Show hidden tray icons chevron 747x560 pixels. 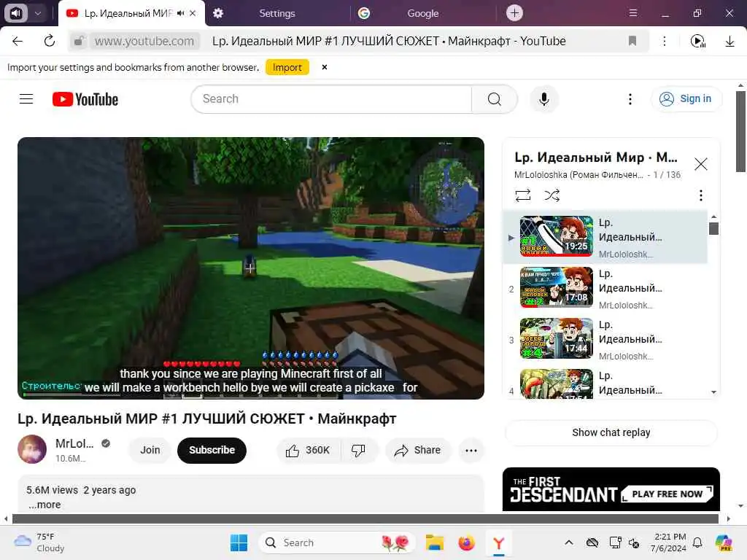(569, 542)
